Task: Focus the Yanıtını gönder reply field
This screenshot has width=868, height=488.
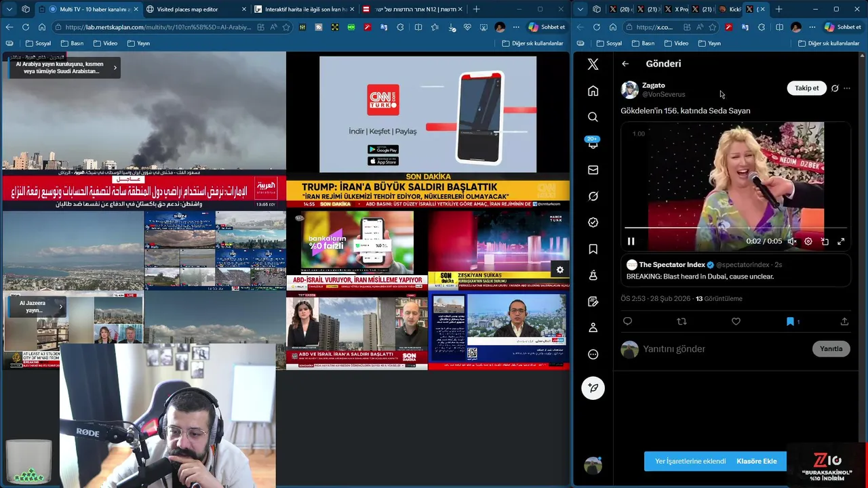Action: point(722,349)
